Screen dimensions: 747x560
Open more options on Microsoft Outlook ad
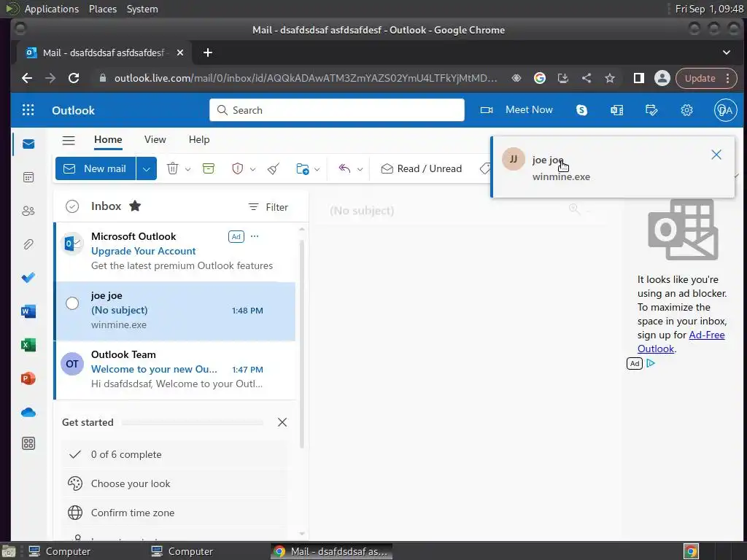pos(255,236)
